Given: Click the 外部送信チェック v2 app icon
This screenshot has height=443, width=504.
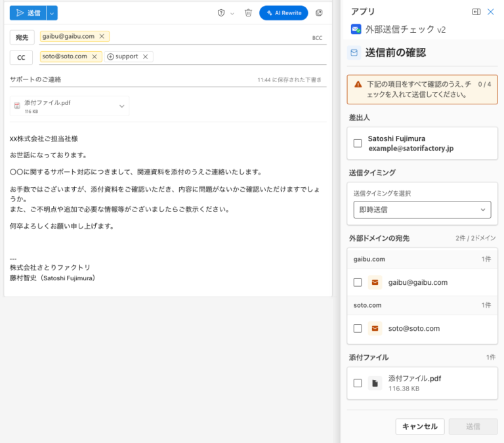Looking at the screenshot, I should coord(356,30).
